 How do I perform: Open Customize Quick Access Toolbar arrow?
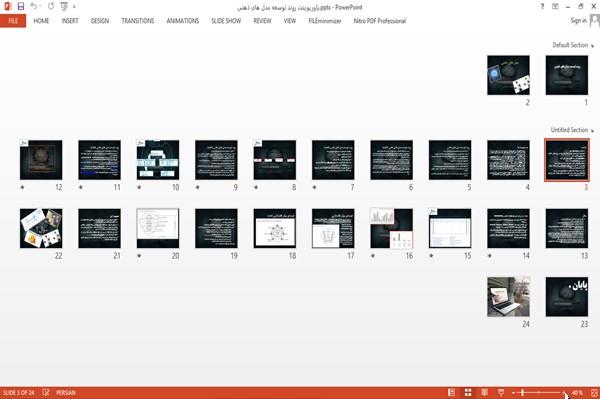(74, 7)
